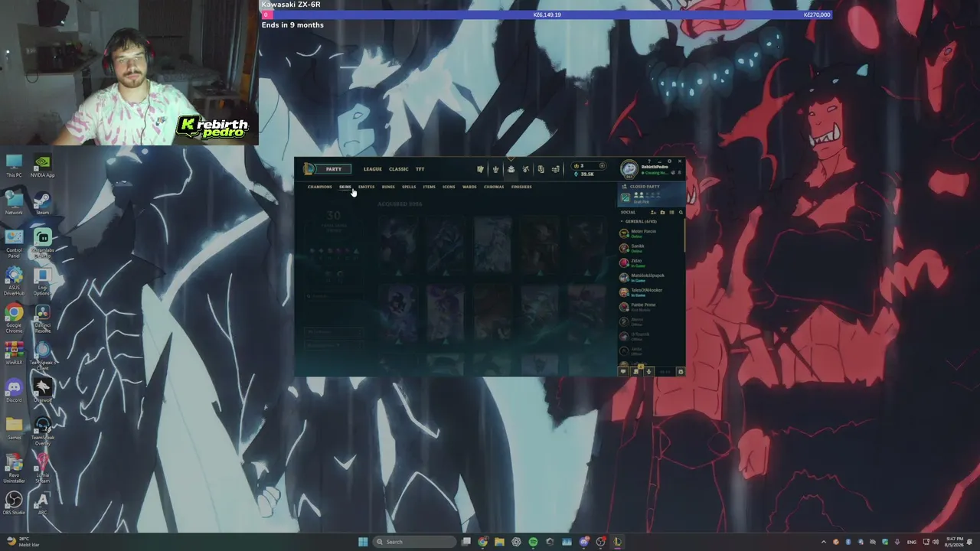Click RebirthPedro's summoner profile icon
The image size is (980, 551).
[x=629, y=169]
